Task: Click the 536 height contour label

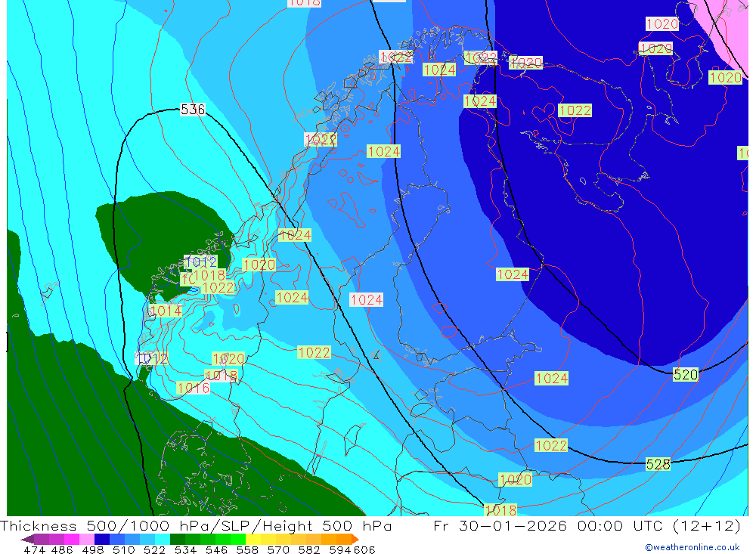Action: 193,110
